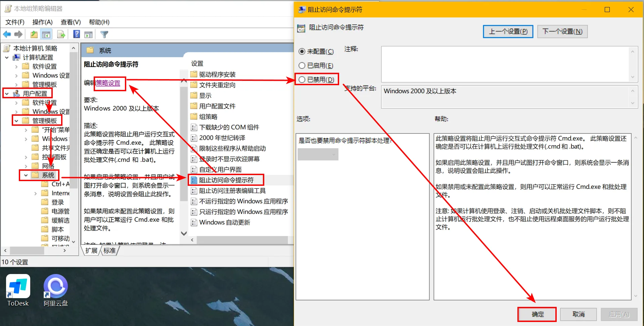The height and width of the screenshot is (326, 644).
Task: Click the funnel Filter icon in toolbar
Action: tap(104, 34)
